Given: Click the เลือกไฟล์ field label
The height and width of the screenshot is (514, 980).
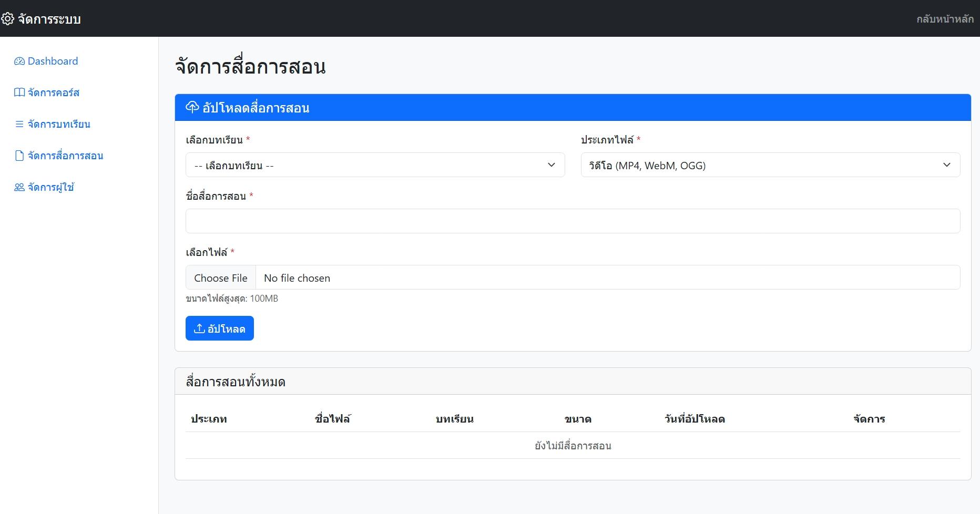Looking at the screenshot, I should [207, 252].
